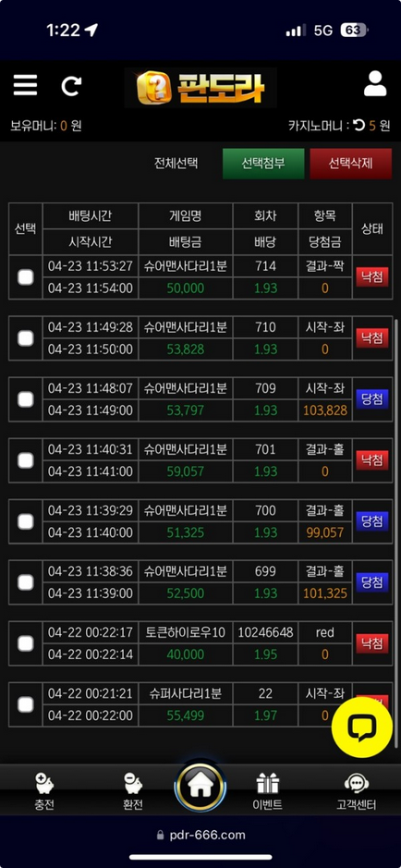Tap the 충전 deposit icon
This screenshot has width=401, height=868.
click(x=44, y=791)
